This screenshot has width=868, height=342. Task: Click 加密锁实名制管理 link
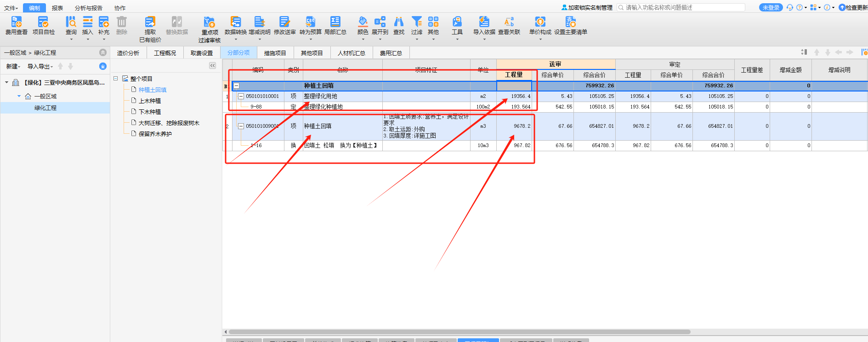point(587,7)
